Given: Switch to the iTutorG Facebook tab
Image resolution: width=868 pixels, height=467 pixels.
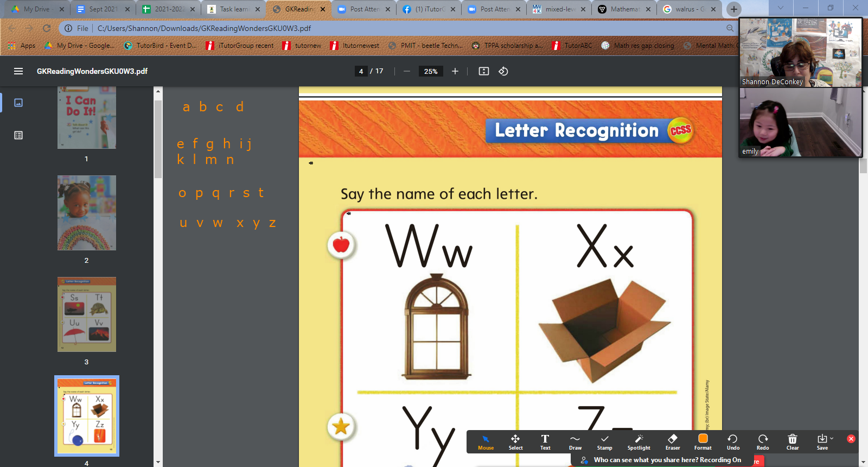Looking at the screenshot, I should [429, 9].
